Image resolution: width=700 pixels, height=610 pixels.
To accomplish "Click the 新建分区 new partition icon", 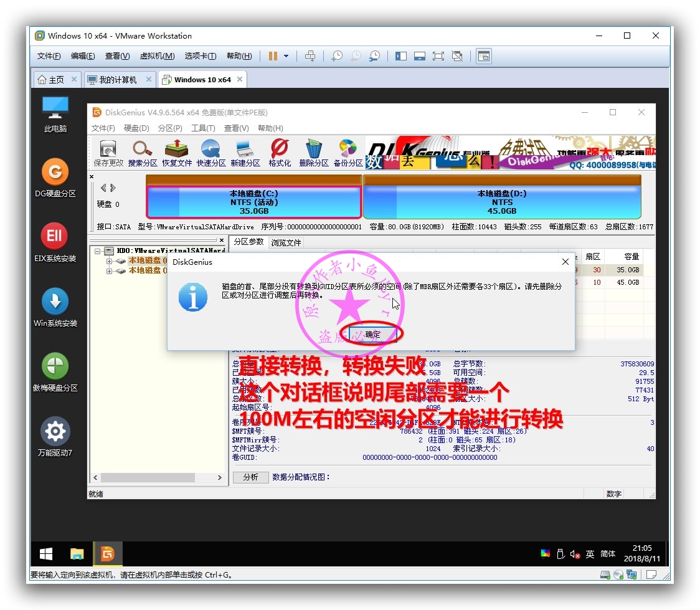I will (x=244, y=151).
